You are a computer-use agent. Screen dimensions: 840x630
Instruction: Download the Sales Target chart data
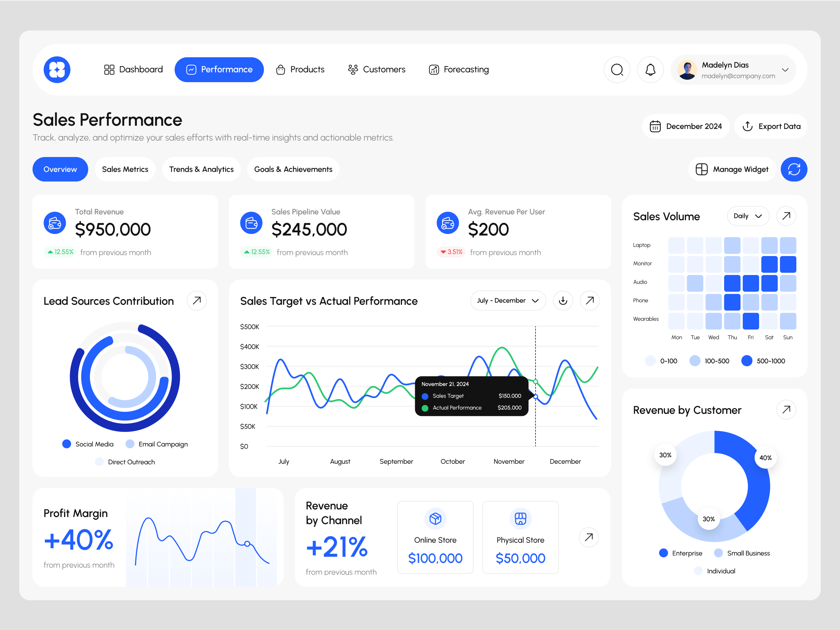[x=563, y=300]
